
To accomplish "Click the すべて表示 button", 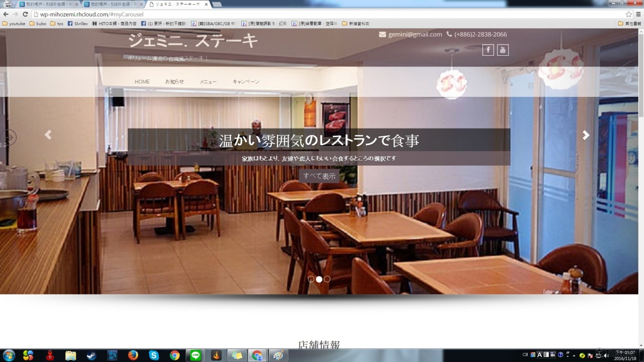I will pos(319,176).
